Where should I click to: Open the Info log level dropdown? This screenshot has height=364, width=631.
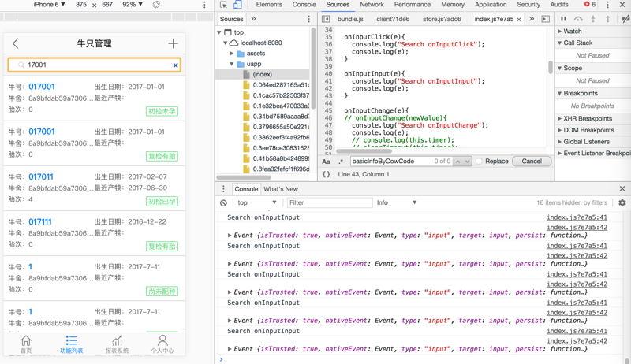click(x=396, y=202)
